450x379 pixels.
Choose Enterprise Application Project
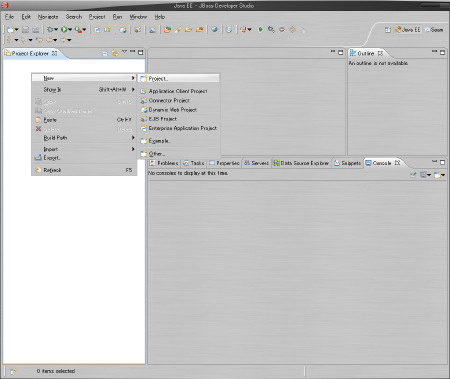179,128
